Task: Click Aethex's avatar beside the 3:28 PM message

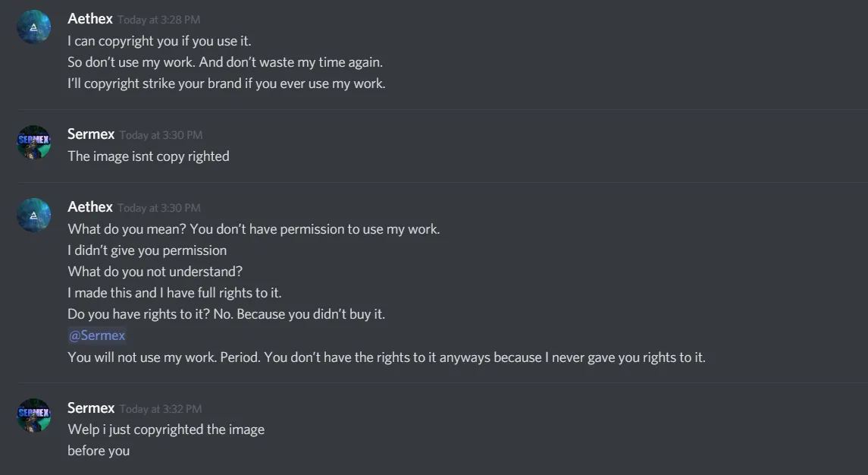Action: coord(34,27)
